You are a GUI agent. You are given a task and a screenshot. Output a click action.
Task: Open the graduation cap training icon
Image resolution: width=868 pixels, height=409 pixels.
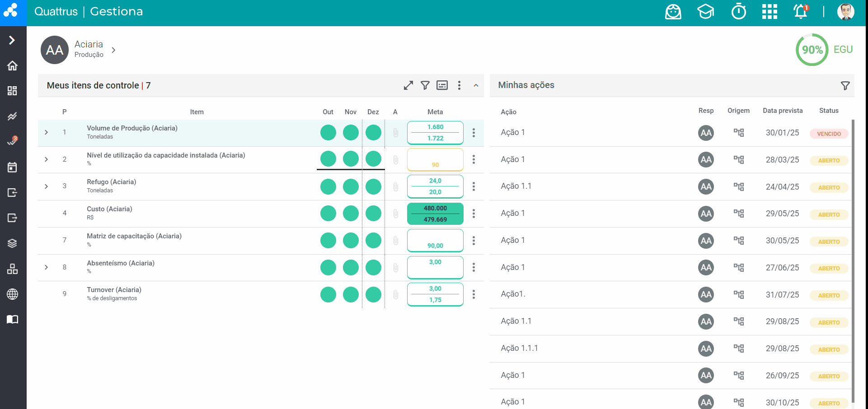705,12
